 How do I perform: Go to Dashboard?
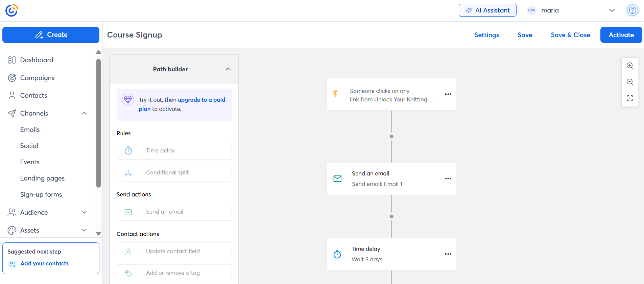click(x=37, y=60)
